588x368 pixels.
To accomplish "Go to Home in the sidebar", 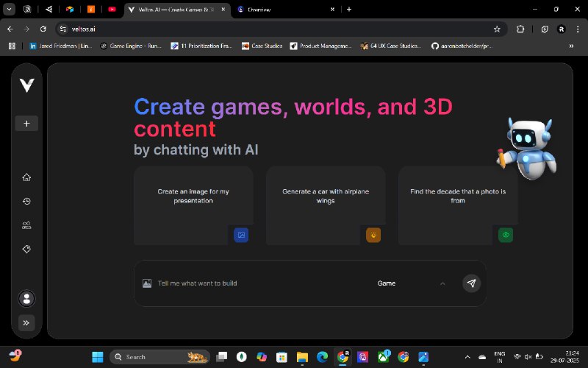I will (x=26, y=177).
